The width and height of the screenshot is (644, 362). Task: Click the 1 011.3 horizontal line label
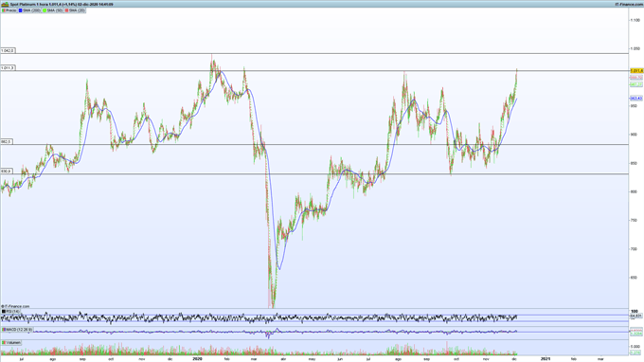(8, 68)
